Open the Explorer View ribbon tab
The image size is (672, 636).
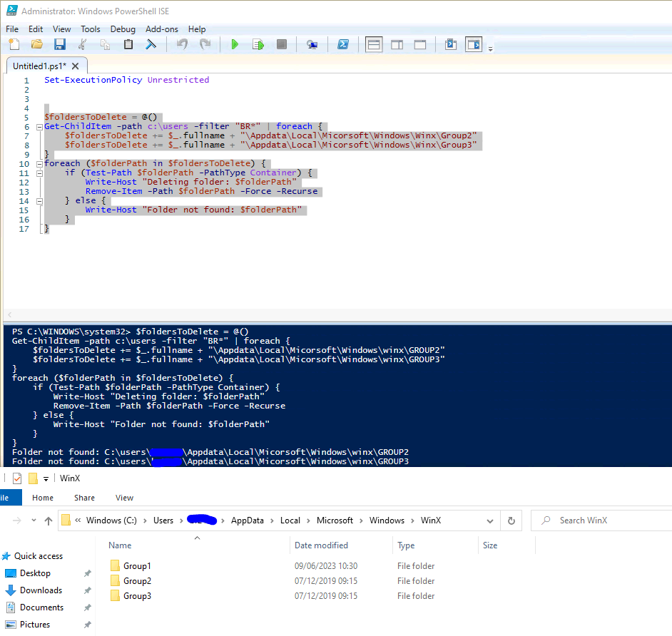click(124, 498)
